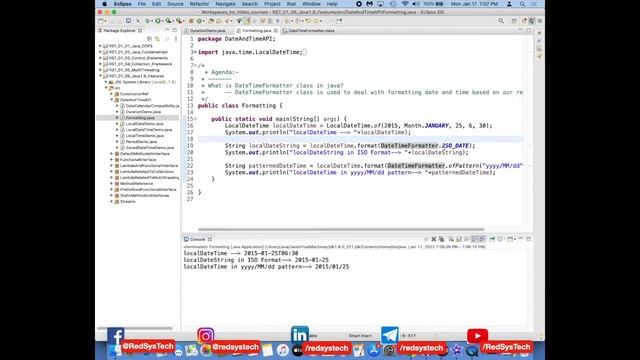Collapse RST_01_06_Java1.8_Features project

point(100,76)
